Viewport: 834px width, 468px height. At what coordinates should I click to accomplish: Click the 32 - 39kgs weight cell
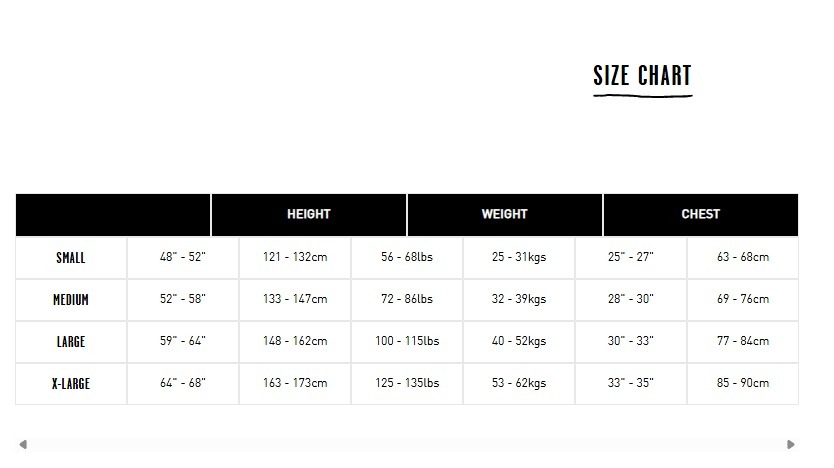point(519,299)
